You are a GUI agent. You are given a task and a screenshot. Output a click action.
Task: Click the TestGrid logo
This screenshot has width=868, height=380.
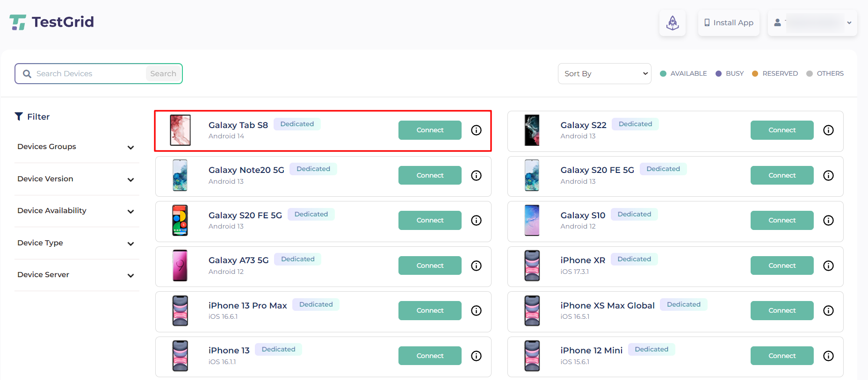tap(52, 22)
